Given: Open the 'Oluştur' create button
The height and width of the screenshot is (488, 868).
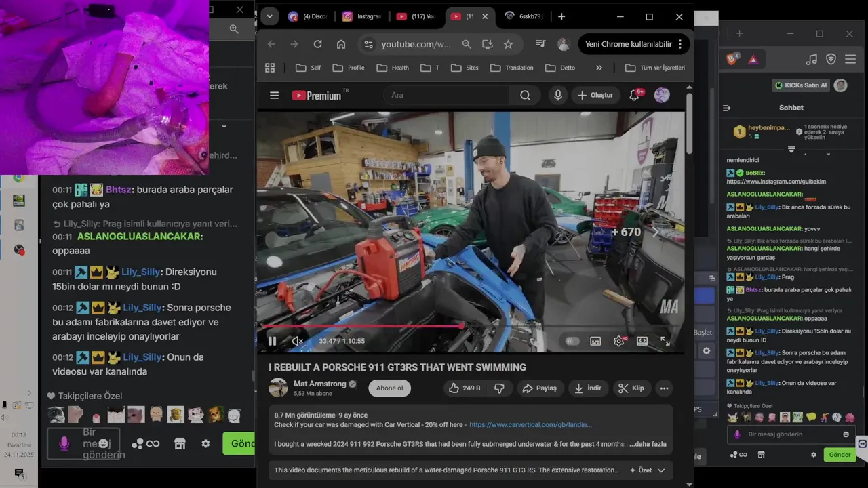Looking at the screenshot, I should click(595, 96).
